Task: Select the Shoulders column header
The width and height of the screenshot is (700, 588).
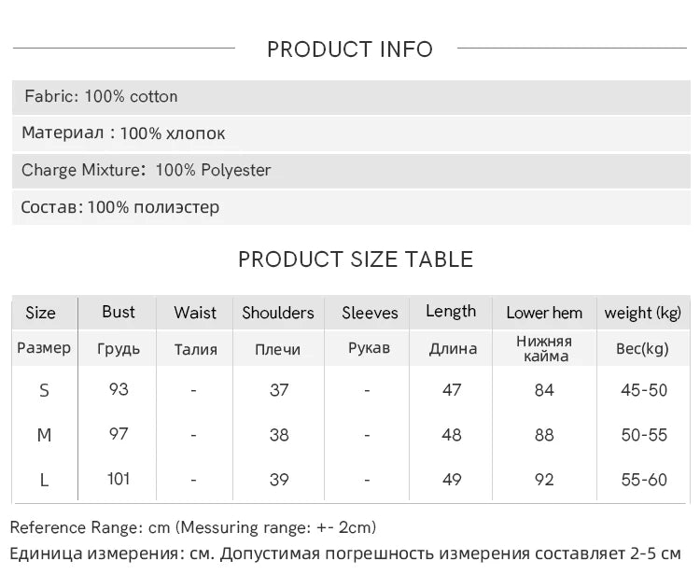Action: coord(278,313)
